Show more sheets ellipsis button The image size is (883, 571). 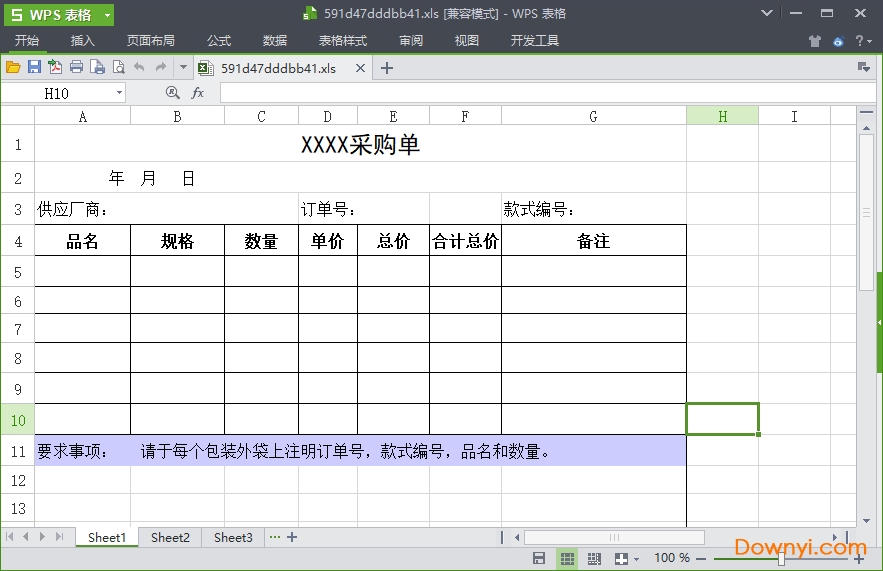[274, 537]
